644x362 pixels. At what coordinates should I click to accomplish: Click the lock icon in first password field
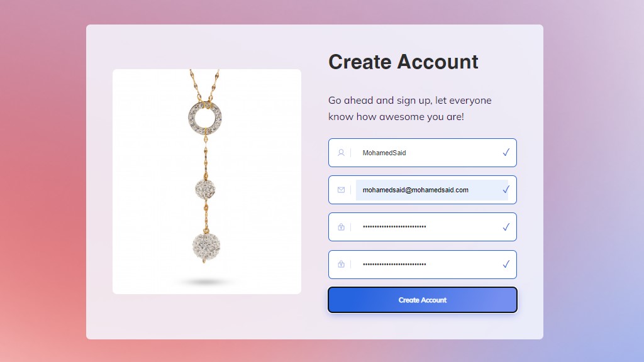(341, 227)
